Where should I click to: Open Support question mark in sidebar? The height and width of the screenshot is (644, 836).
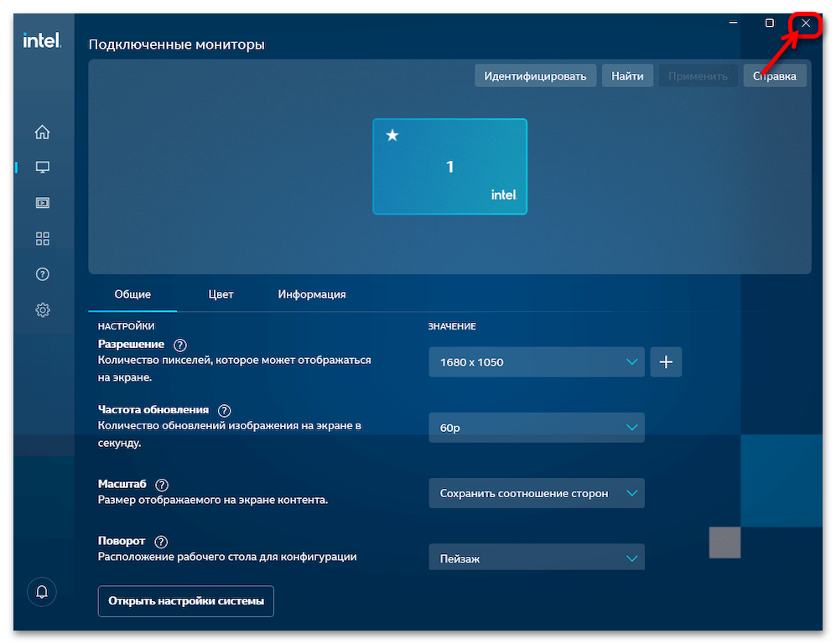[x=43, y=274]
